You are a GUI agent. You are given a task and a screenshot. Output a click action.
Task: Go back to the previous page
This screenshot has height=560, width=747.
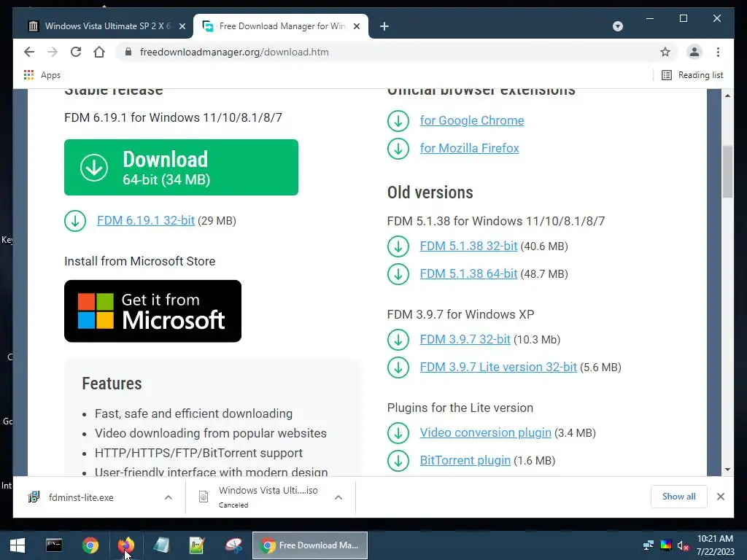click(29, 52)
